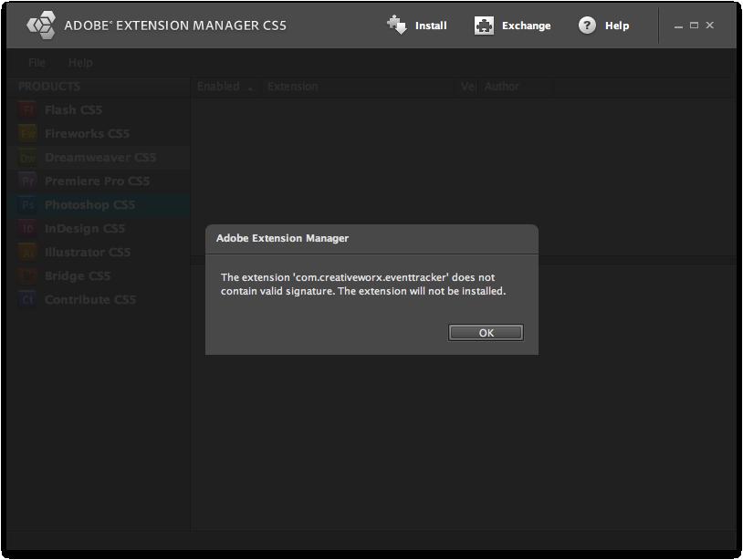Open the File menu
Viewport: 743px width, 560px height.
pyautogui.click(x=35, y=63)
